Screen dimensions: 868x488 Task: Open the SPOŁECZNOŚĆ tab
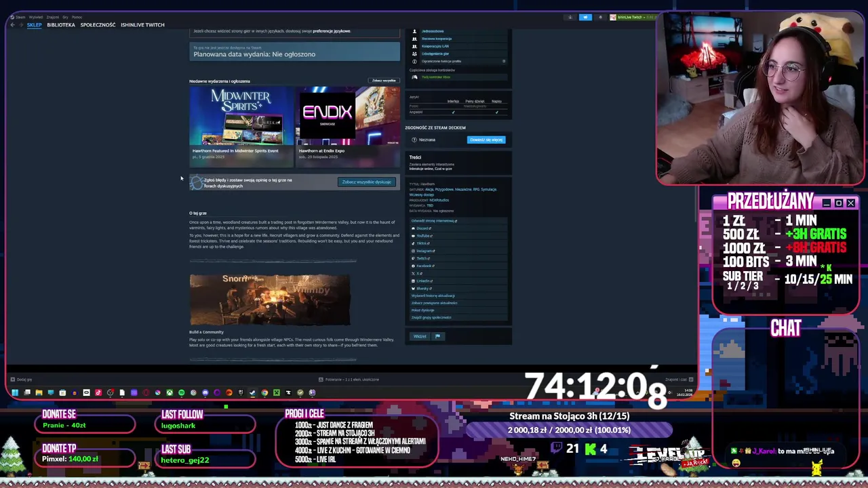[98, 25]
